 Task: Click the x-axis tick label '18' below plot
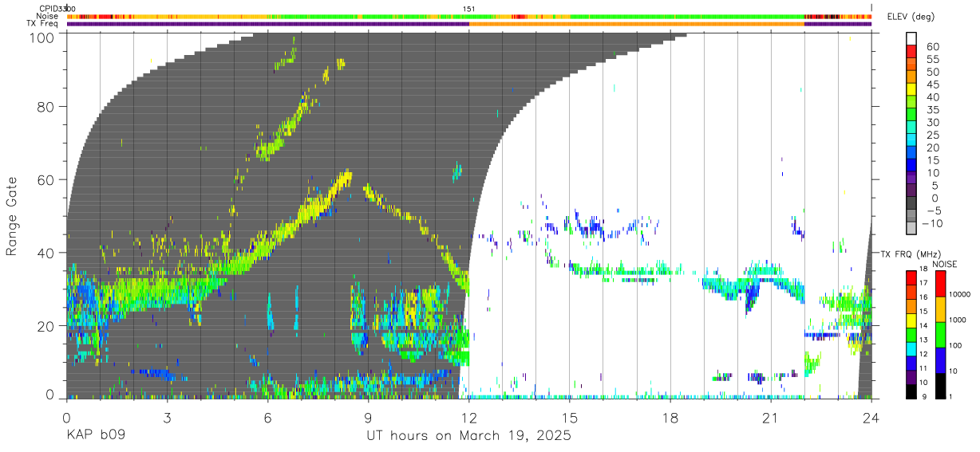coord(670,418)
